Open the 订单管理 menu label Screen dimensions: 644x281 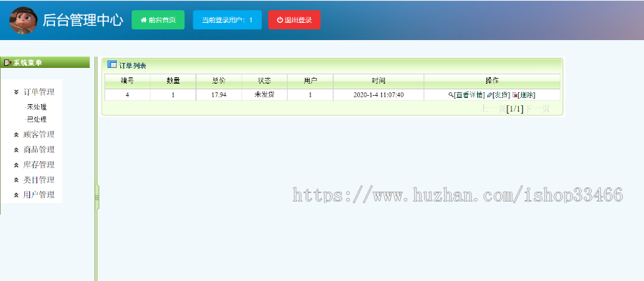(x=39, y=92)
